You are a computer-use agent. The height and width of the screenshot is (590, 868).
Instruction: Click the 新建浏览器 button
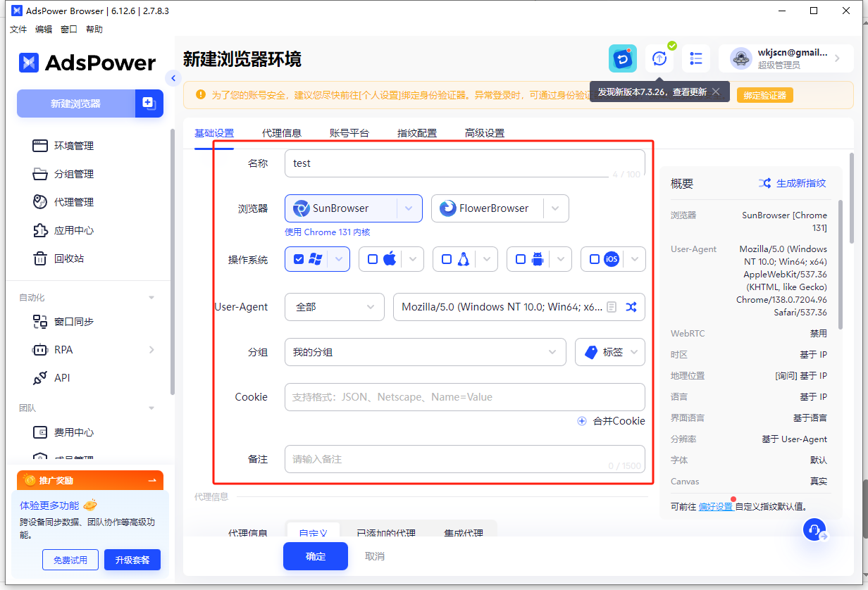[x=75, y=103]
